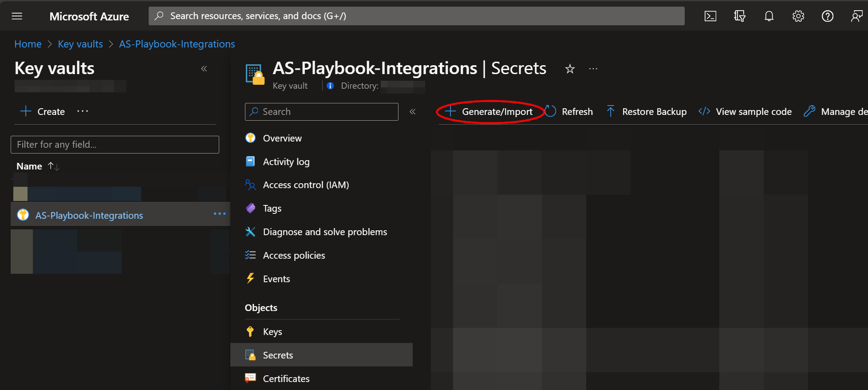Screen dimensions: 868x390
Task: Click inside the global Azure search box
Action: tap(416, 16)
